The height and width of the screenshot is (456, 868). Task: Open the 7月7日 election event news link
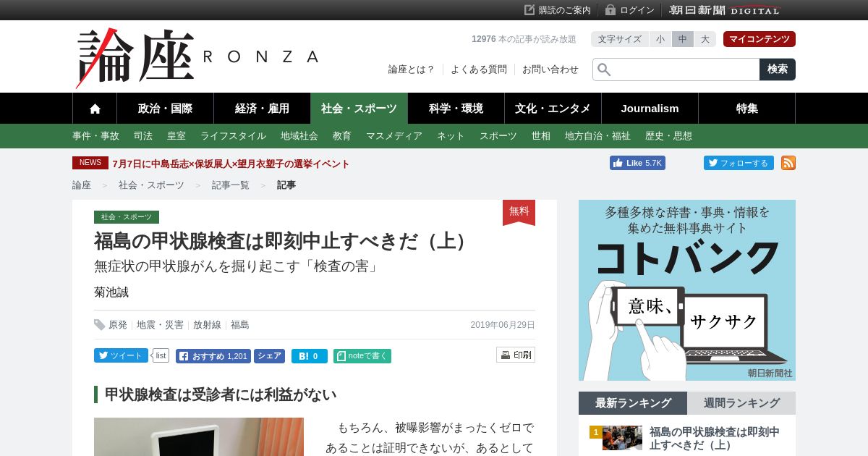[231, 164]
